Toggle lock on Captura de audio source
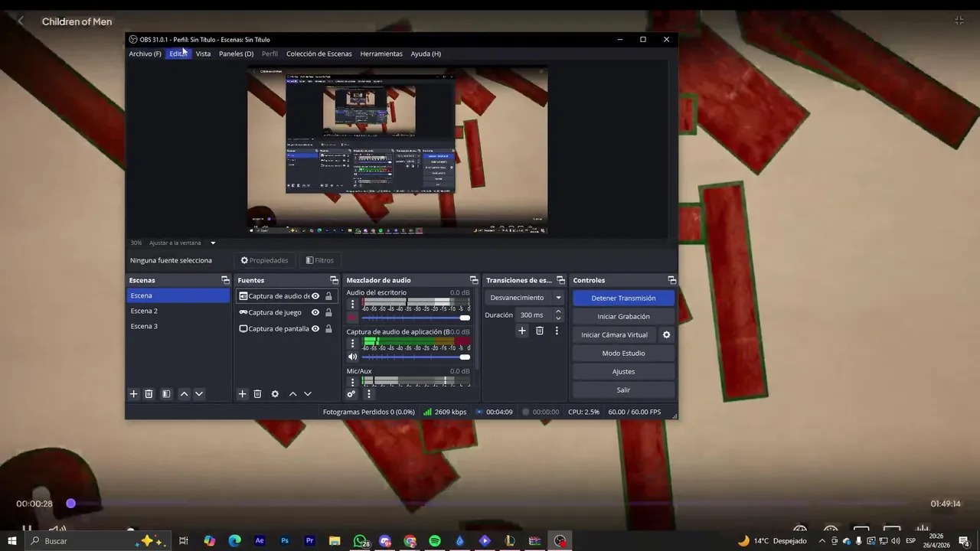Viewport: 980px width, 551px height. (328, 296)
